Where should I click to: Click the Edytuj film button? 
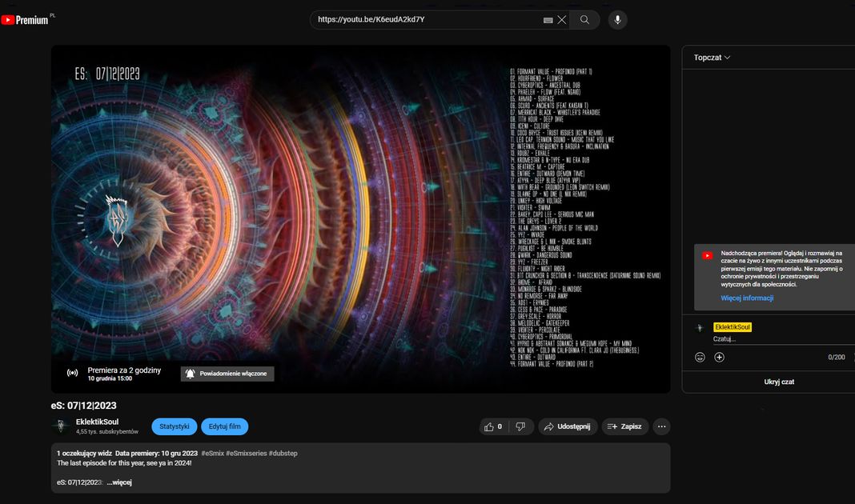[x=224, y=426]
